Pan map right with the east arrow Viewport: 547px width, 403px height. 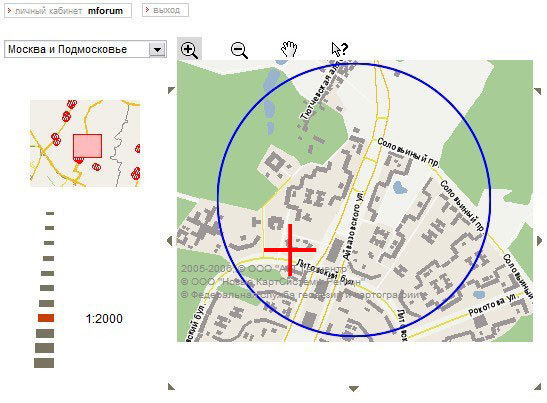540,241
